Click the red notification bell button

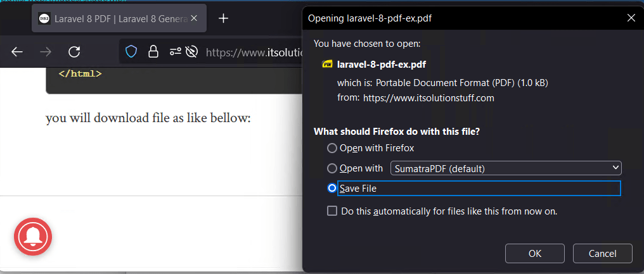(x=33, y=237)
